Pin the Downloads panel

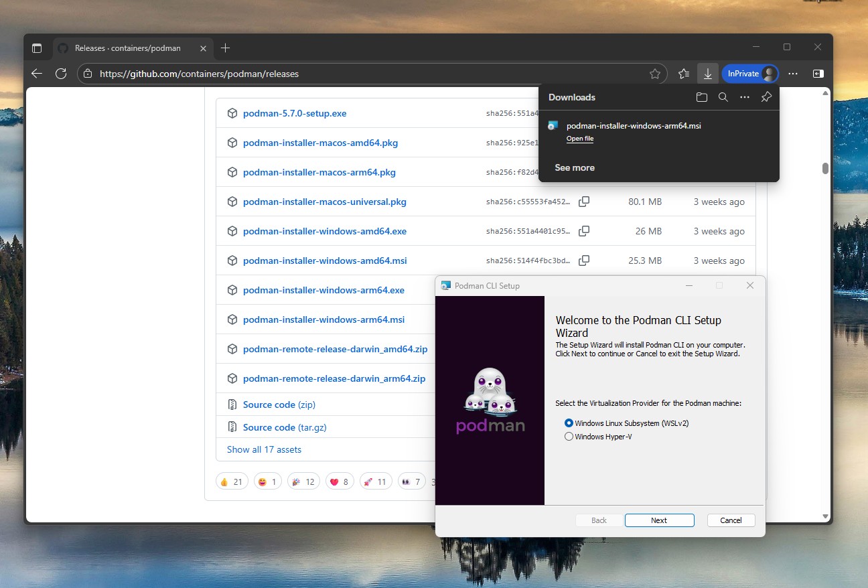pyautogui.click(x=767, y=97)
